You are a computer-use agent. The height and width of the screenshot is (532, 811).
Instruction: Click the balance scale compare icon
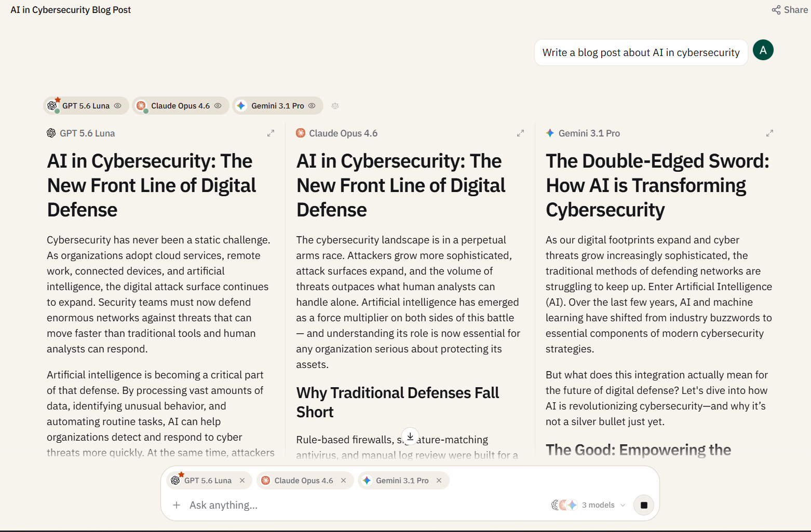tap(335, 106)
